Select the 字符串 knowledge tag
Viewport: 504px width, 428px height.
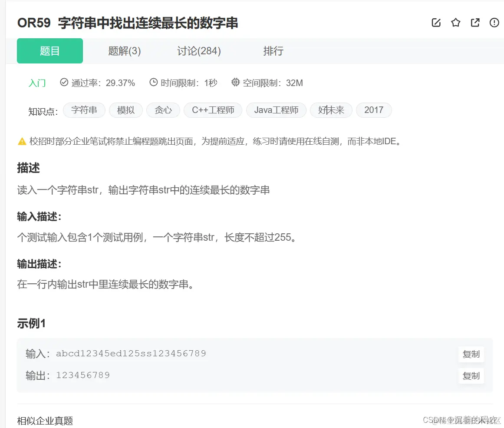point(84,110)
